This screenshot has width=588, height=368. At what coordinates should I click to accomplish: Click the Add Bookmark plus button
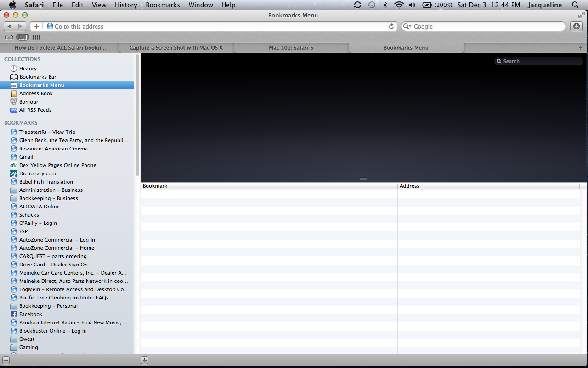coord(36,26)
